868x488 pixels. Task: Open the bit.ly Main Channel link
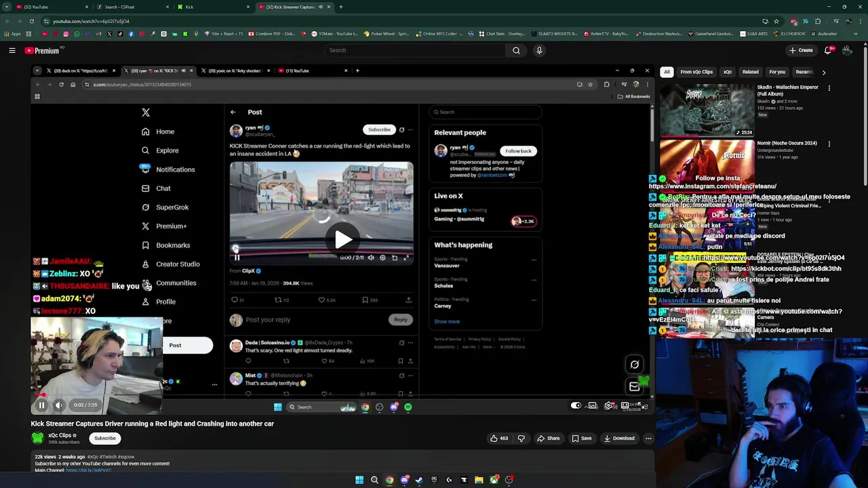(89, 470)
